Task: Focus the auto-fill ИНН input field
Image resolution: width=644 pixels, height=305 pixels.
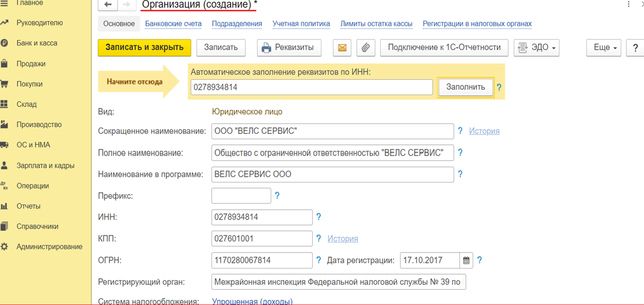Action: [x=312, y=87]
